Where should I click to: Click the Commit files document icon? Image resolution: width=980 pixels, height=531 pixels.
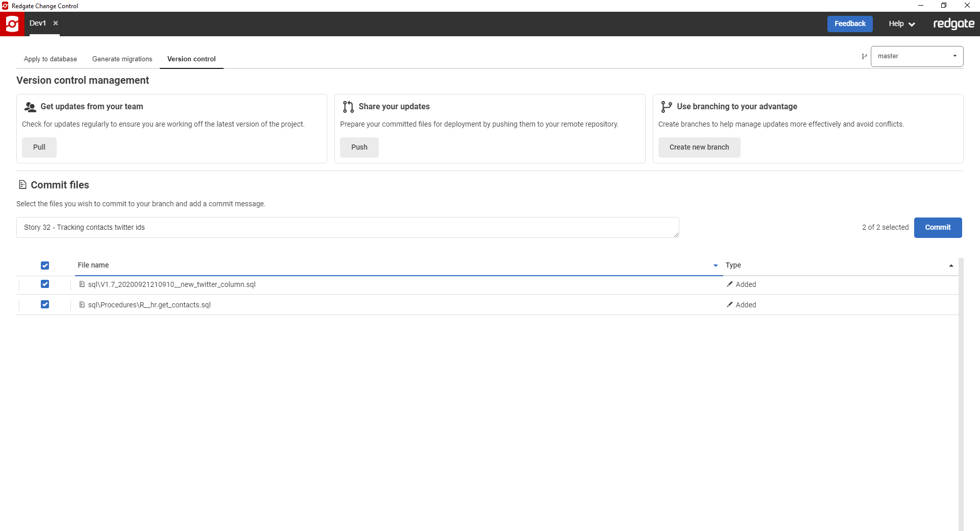[x=22, y=185]
